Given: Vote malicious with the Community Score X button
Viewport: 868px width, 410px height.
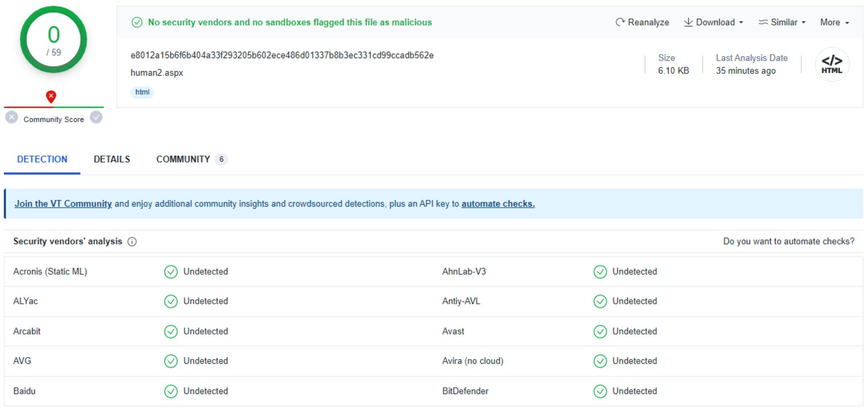Looking at the screenshot, I should [12, 117].
